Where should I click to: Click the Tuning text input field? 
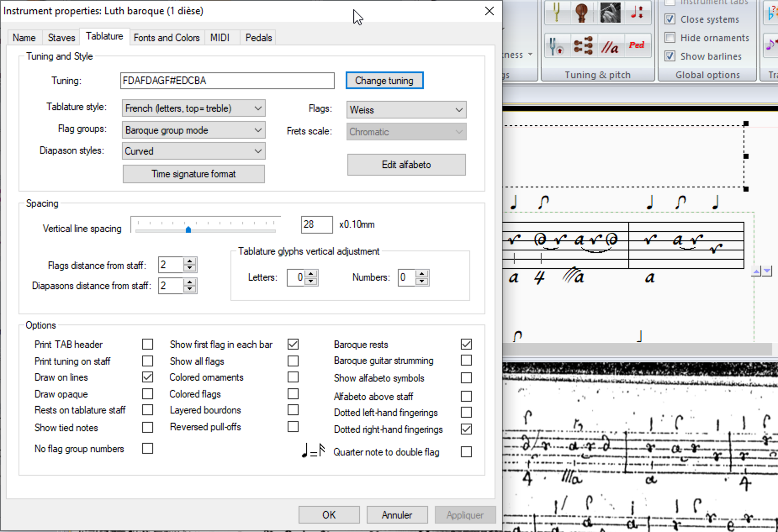pyautogui.click(x=227, y=81)
